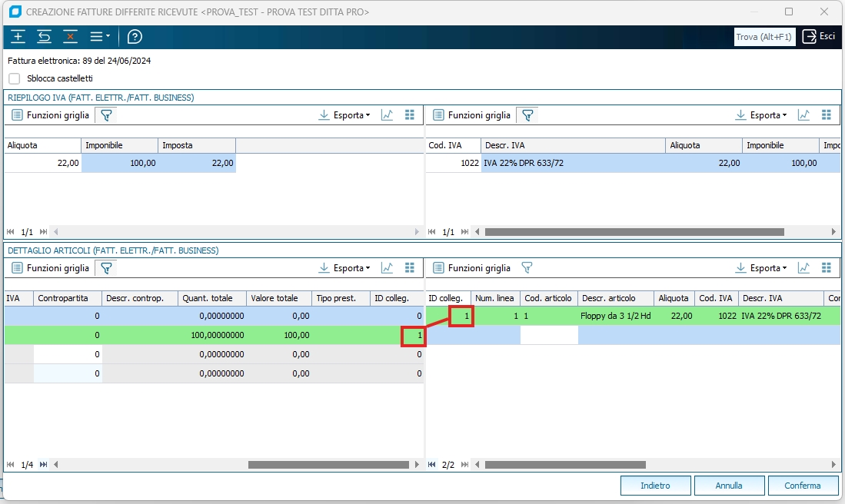Click grid layout icon in left Dettaglio Articoli panel
Viewport: 845px width, 504px height.
(410, 268)
